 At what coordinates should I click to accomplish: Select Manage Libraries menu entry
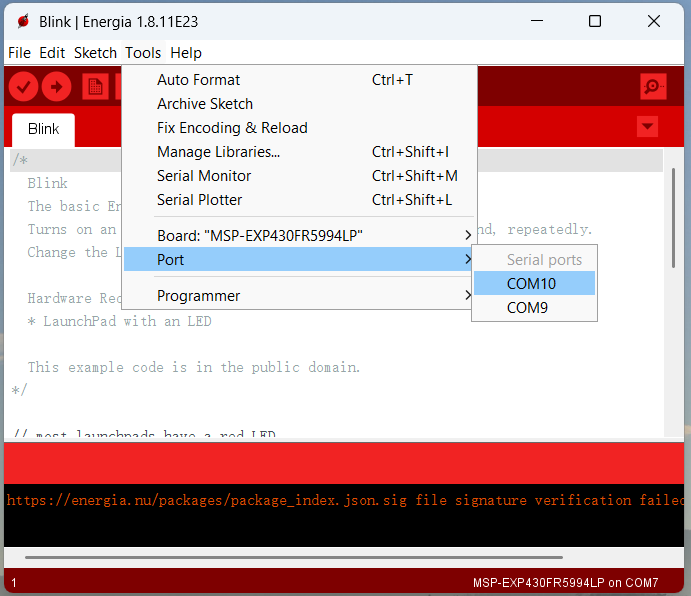[218, 152]
